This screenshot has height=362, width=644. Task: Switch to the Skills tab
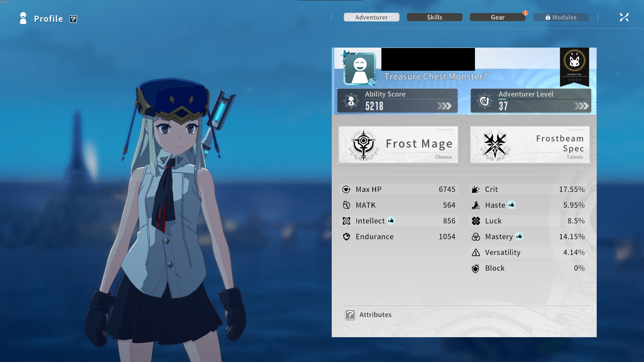click(x=434, y=17)
